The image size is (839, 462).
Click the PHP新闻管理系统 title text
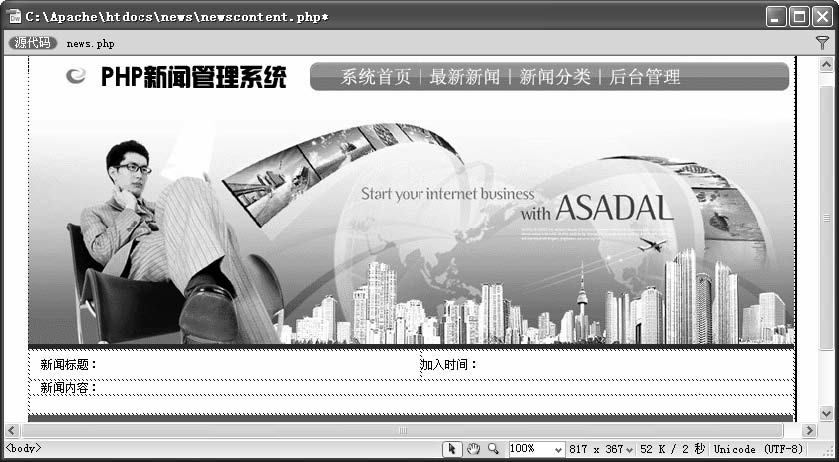(194, 77)
